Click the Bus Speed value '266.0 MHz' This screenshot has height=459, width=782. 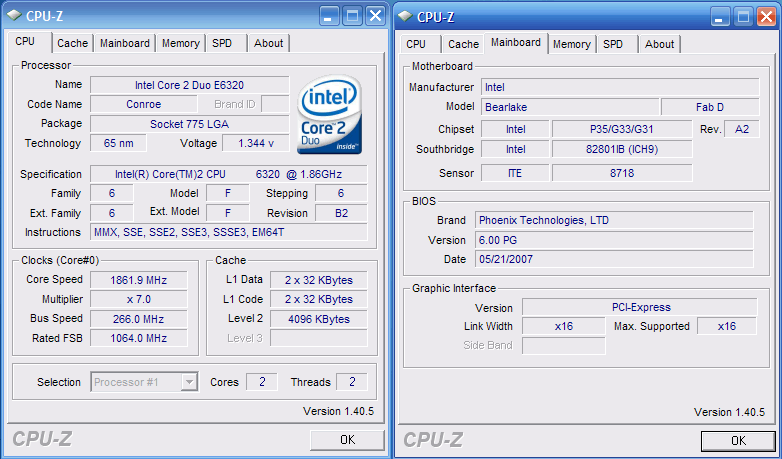pyautogui.click(x=139, y=319)
